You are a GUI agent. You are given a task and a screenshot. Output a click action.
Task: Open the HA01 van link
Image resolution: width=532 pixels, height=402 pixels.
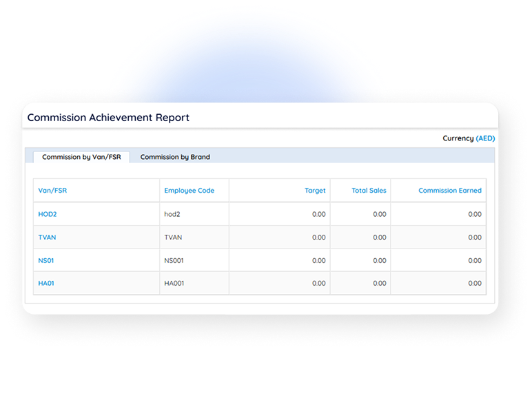point(46,284)
